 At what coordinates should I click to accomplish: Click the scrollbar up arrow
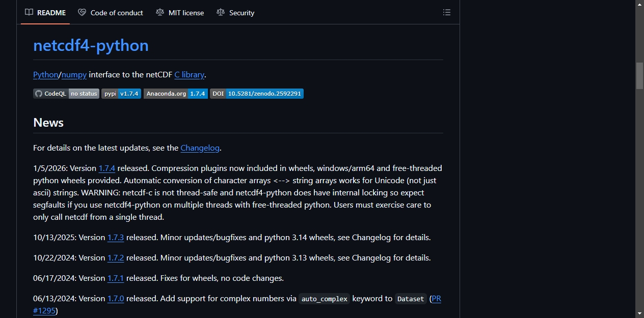[639, 5]
